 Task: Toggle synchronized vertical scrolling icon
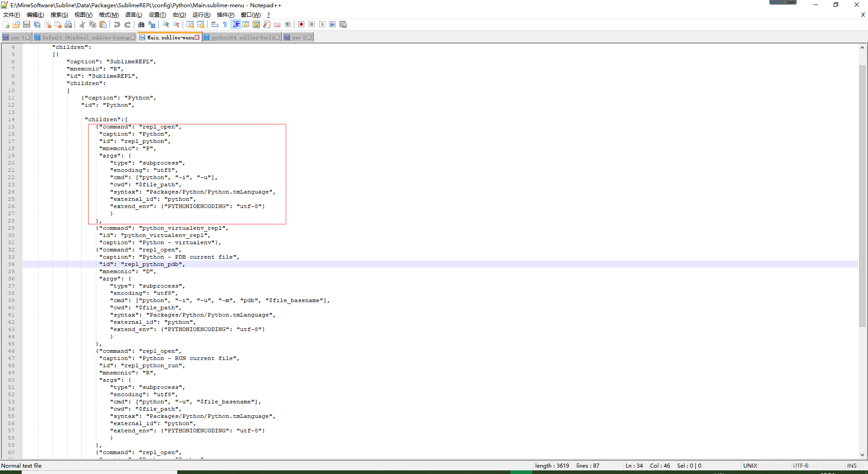click(190, 24)
